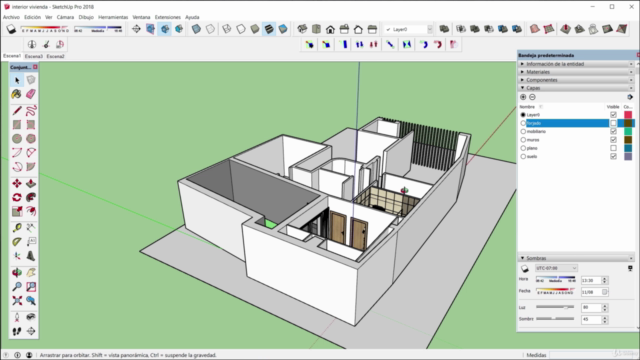The width and height of the screenshot is (640, 360).
Task: Choose the pink Eraser tool
Action: [31, 94]
